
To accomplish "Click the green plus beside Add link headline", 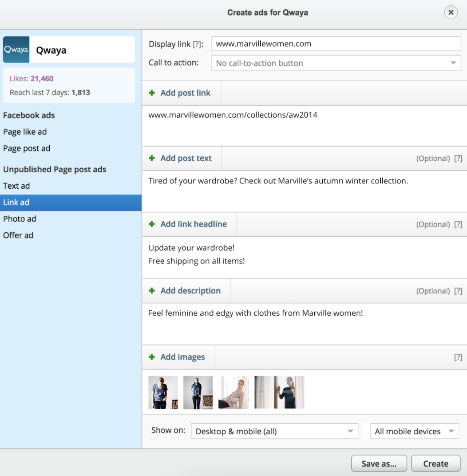I will [x=152, y=224].
